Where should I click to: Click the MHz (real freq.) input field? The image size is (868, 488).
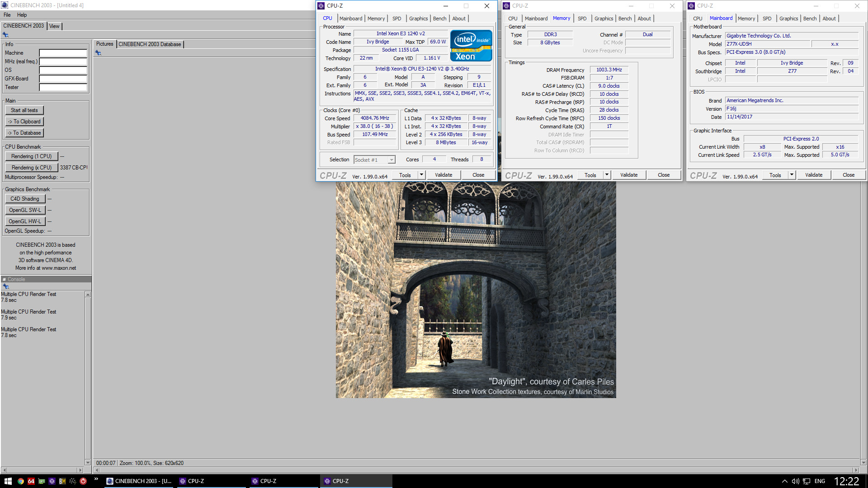[63, 61]
